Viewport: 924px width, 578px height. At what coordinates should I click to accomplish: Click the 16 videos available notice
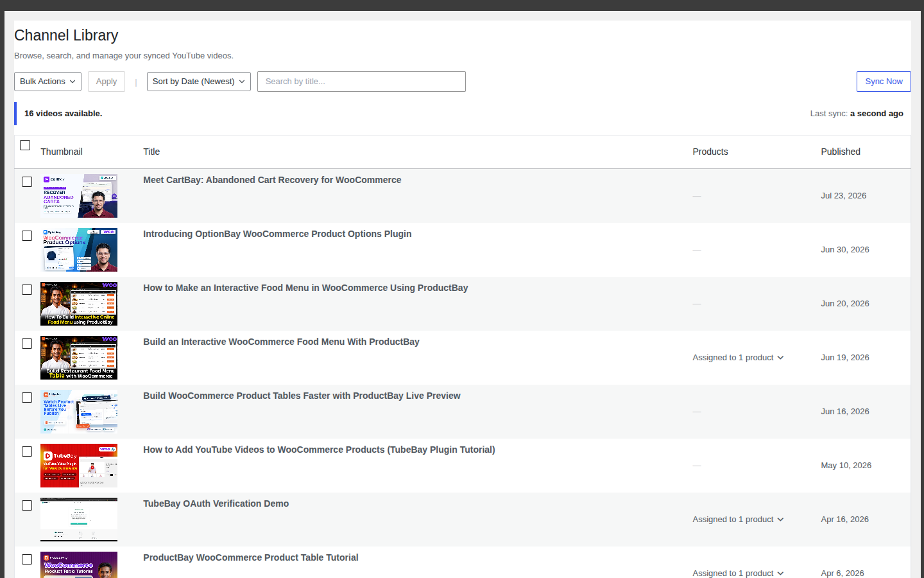coord(63,114)
